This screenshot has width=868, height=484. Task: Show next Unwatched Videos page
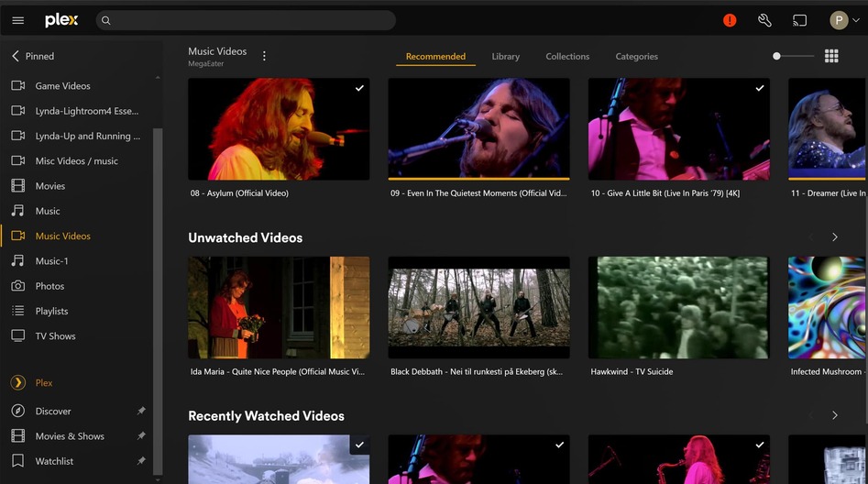(835, 237)
